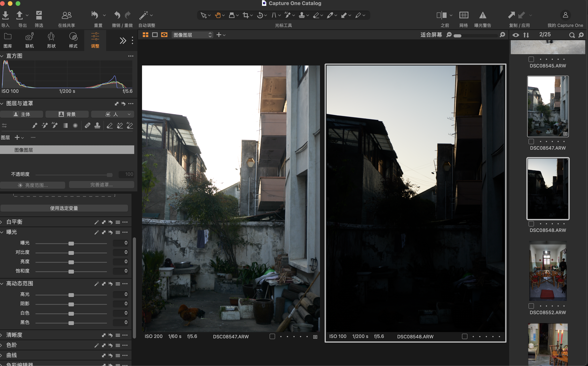Viewport: 588px width, 366px height.
Task: Click the browser search icon
Action: click(x=572, y=35)
